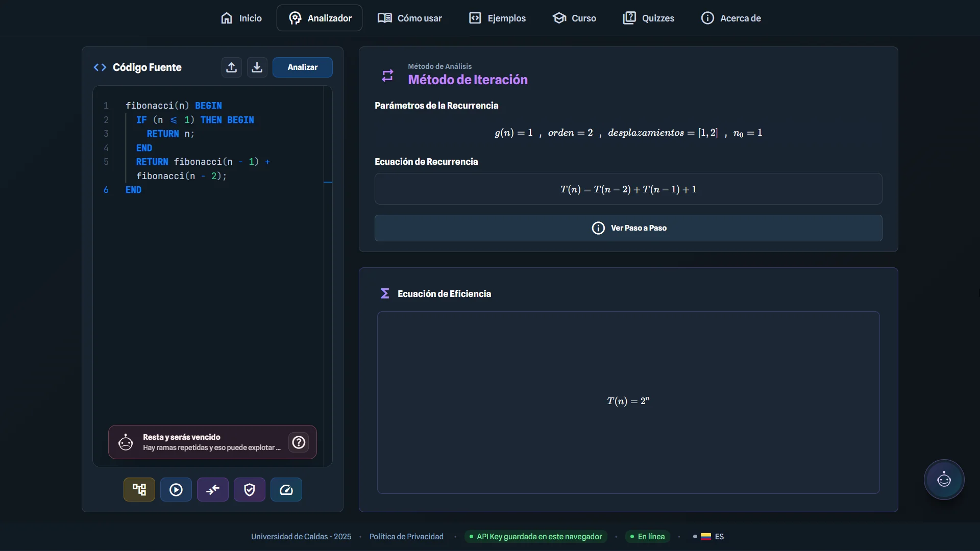Click the shield check icon button
Image resolution: width=980 pixels, height=551 pixels.
250,490
